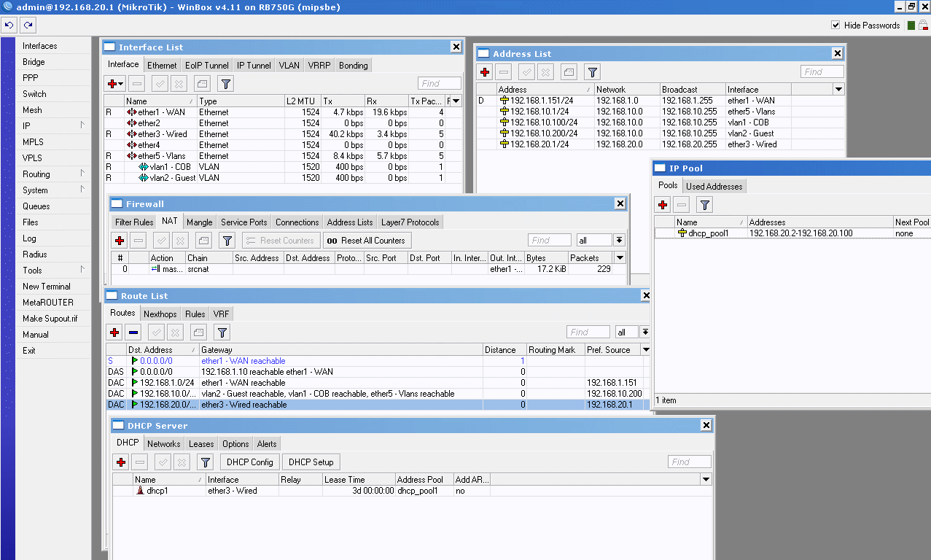Add a new IP pool with the plus icon

661,204
